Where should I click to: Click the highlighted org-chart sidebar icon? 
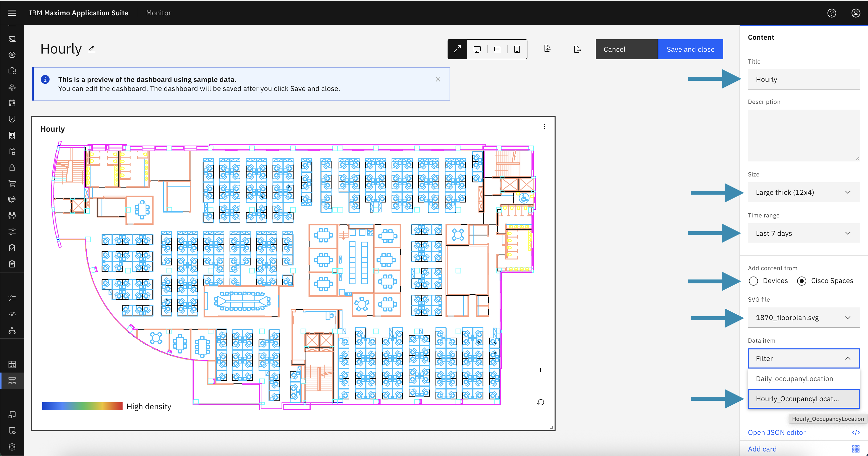tap(12, 381)
